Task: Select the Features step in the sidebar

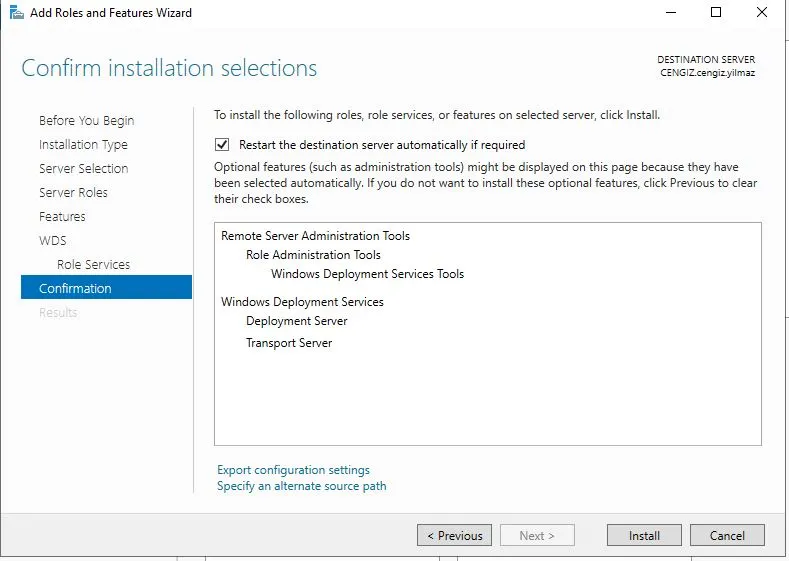Action: tap(62, 216)
